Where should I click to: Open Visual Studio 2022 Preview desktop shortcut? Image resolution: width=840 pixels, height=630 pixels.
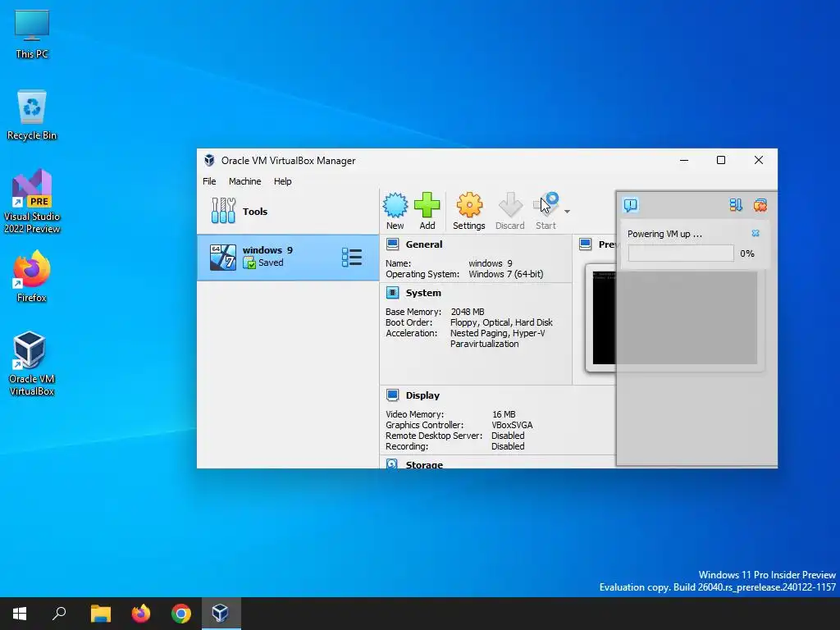click(32, 202)
